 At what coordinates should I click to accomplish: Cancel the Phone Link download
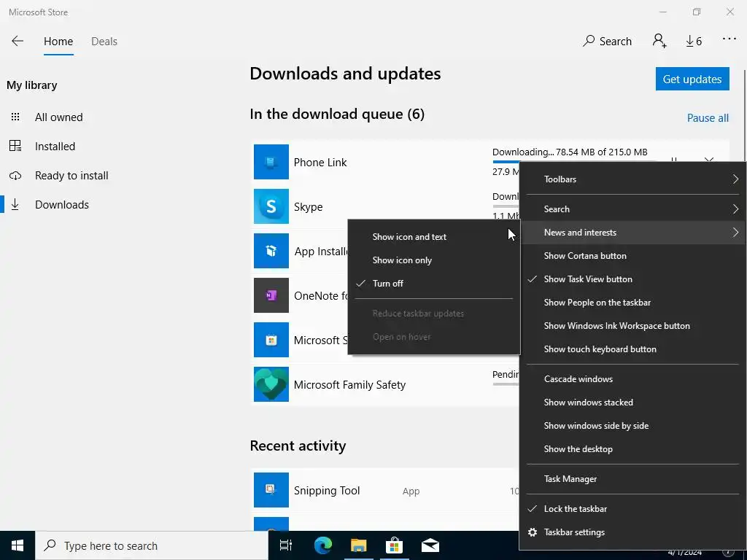[x=709, y=160]
